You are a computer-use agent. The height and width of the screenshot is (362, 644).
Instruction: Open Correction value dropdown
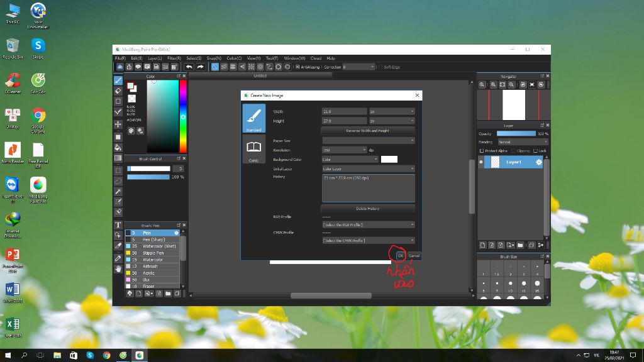pyautogui.click(x=358, y=67)
